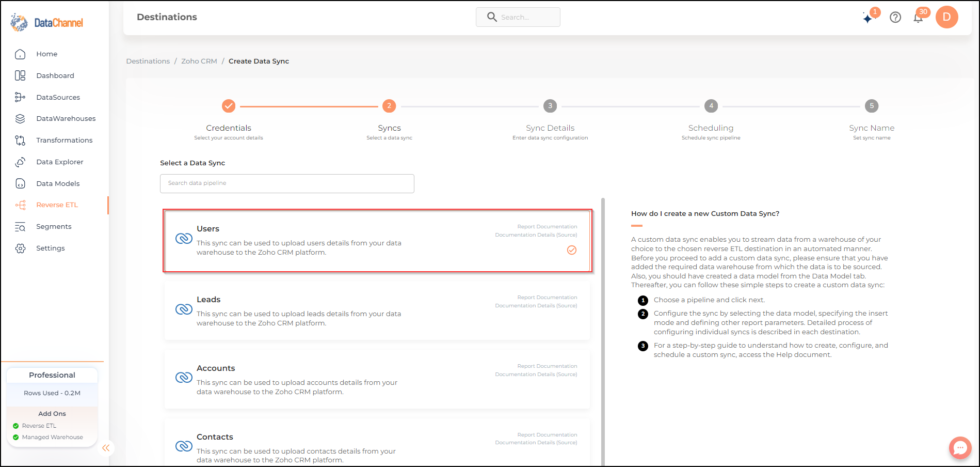The width and height of the screenshot is (980, 467).
Task: Click step 3 Sync Details circle
Action: pyautogui.click(x=550, y=106)
